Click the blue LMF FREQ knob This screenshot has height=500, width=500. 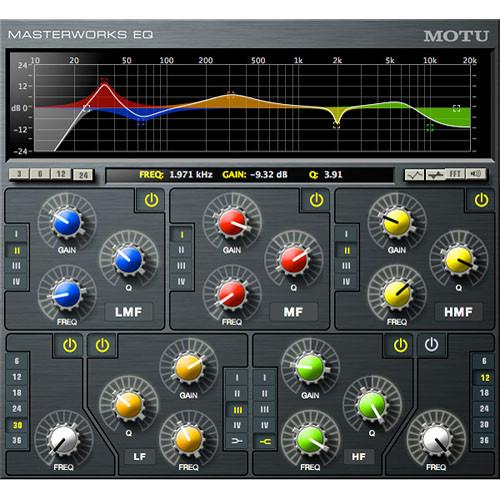point(67,294)
